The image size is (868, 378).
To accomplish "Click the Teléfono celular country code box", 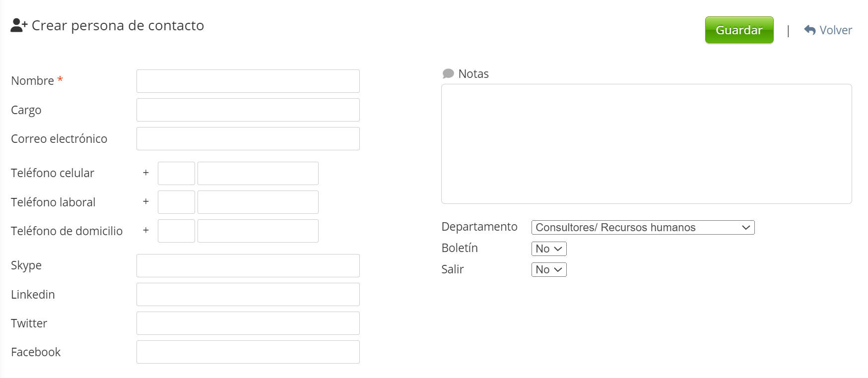I will click(176, 174).
